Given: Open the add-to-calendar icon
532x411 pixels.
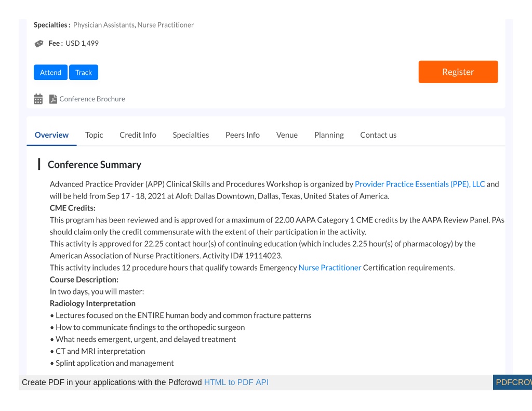Looking at the screenshot, I should [x=38, y=99].
